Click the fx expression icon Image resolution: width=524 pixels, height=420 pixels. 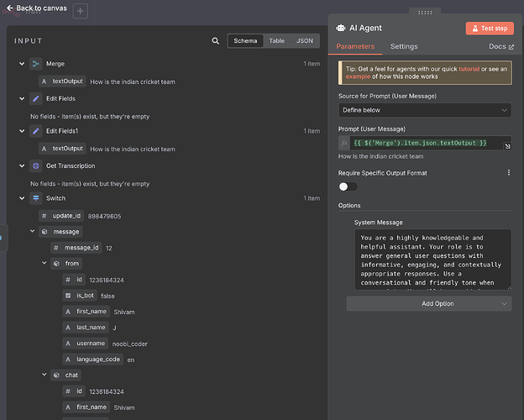coord(344,143)
